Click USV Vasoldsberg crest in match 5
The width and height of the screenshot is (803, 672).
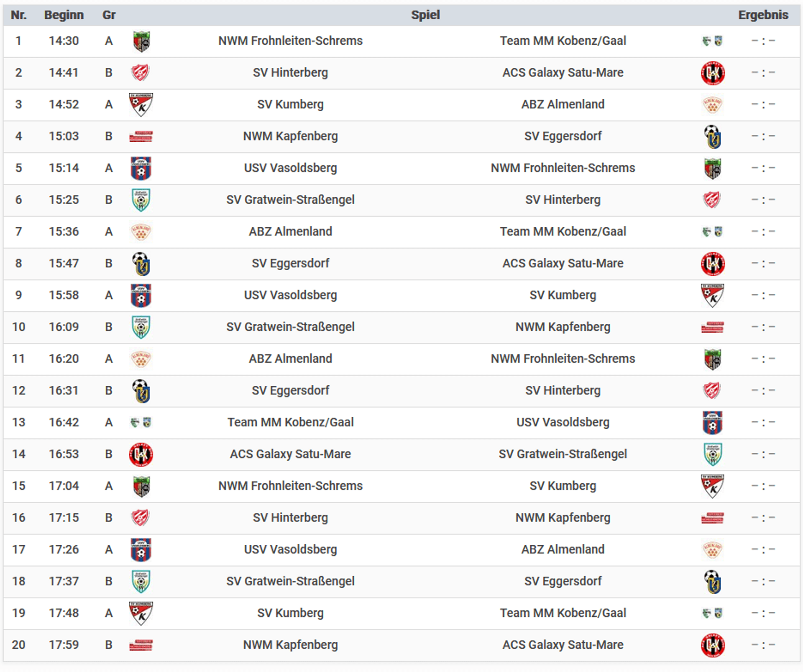point(141,168)
